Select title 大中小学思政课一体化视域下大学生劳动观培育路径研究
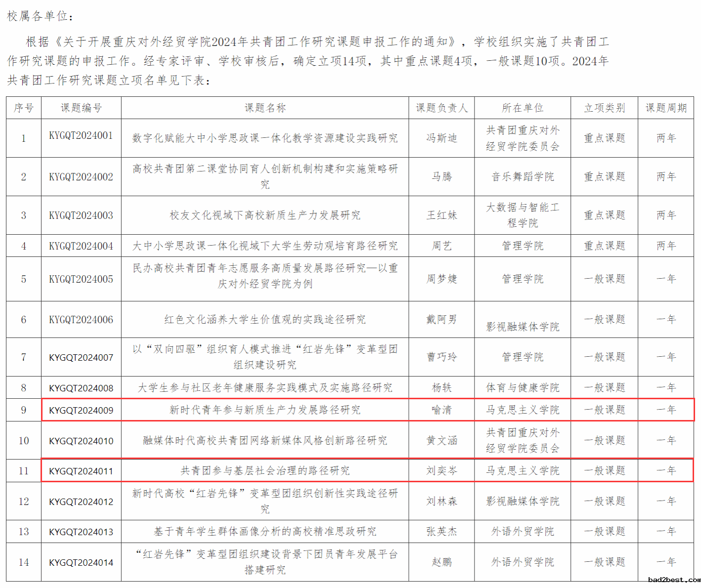 [x=265, y=246]
